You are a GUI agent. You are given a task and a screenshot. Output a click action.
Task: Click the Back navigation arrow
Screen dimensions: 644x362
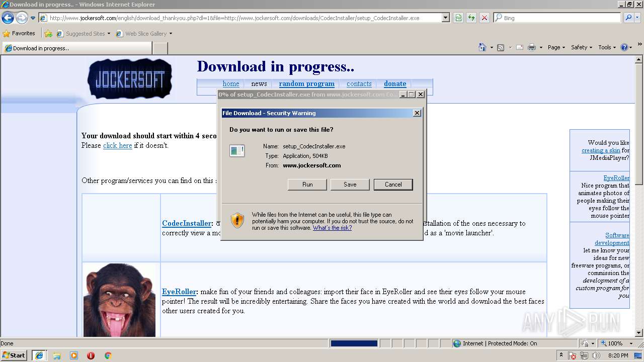click(8, 18)
